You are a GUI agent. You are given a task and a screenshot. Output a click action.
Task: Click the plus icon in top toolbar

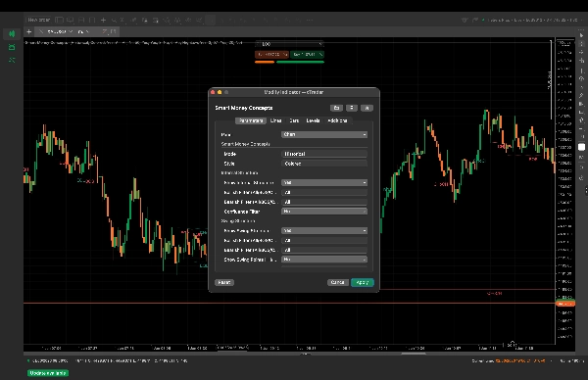coord(103,20)
